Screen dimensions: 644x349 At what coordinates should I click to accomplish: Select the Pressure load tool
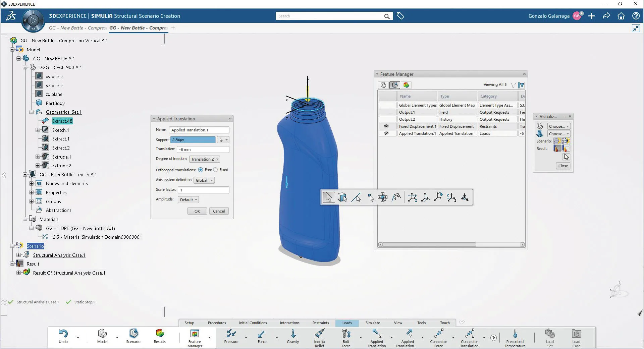231,337
